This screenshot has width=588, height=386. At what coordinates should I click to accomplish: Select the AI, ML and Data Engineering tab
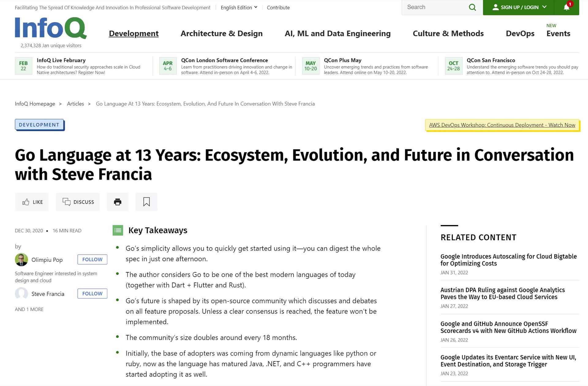pyautogui.click(x=337, y=33)
